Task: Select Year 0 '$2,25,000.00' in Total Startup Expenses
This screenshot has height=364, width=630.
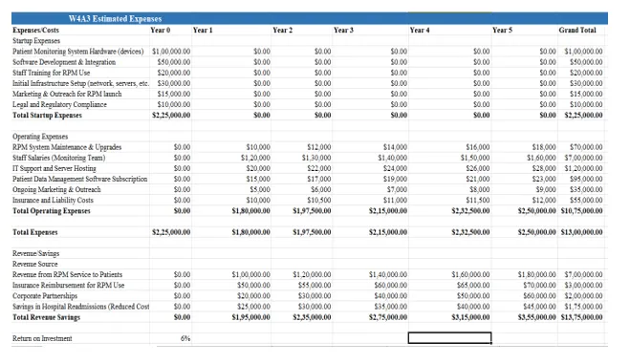Action: pos(171,116)
